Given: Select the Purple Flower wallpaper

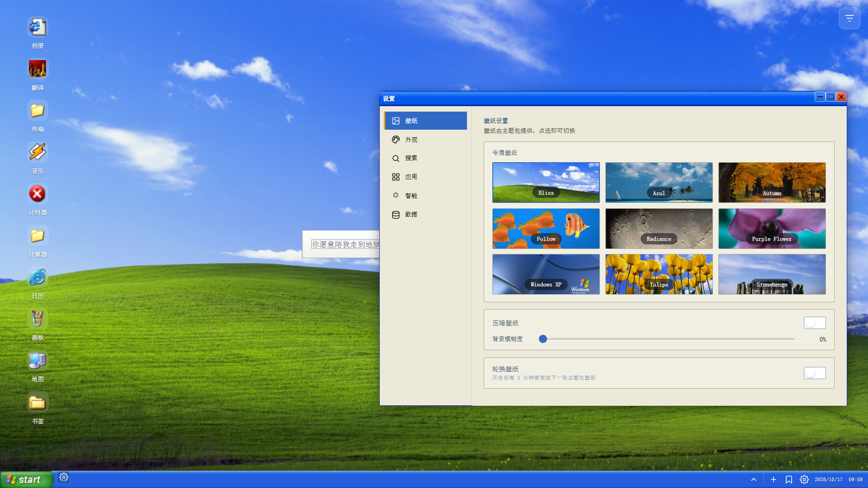Looking at the screenshot, I should tap(772, 229).
